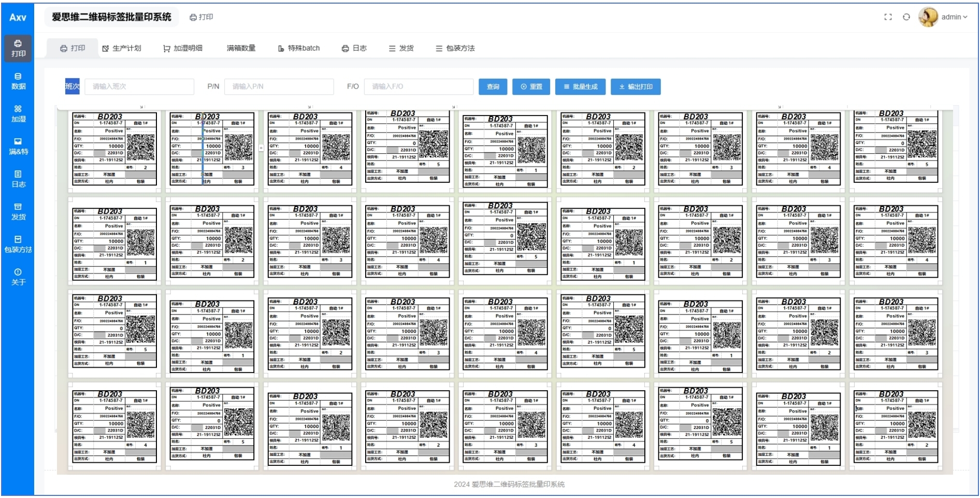This screenshot has width=980, height=498.
Task: Open the 打印 item in the left sidebar
Action: pyautogui.click(x=18, y=48)
